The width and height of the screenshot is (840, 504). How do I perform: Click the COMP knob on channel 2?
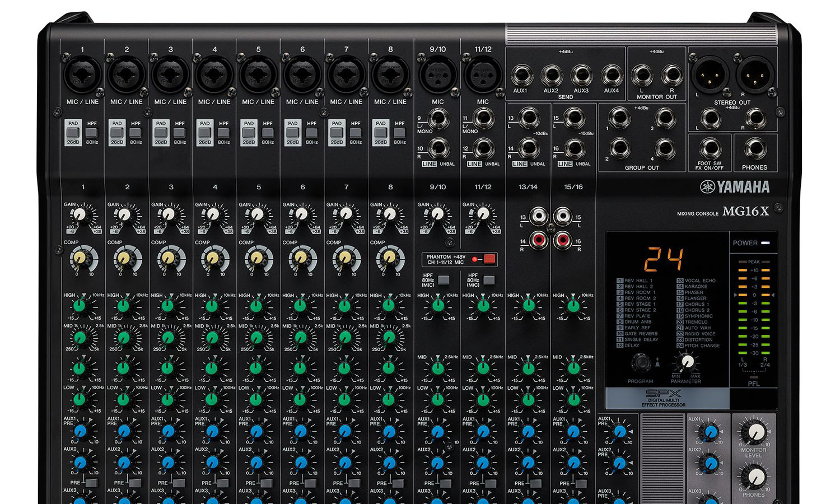[124, 258]
